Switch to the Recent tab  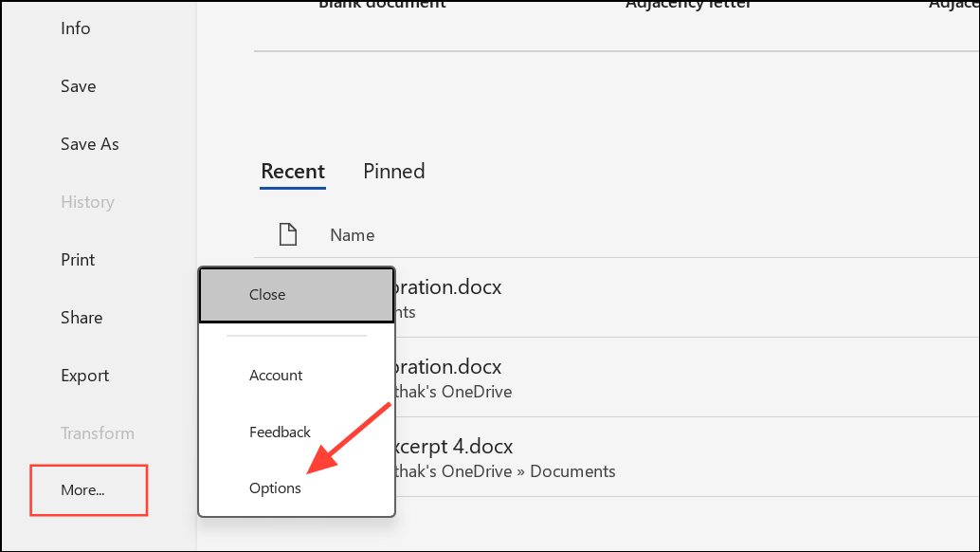tap(293, 172)
